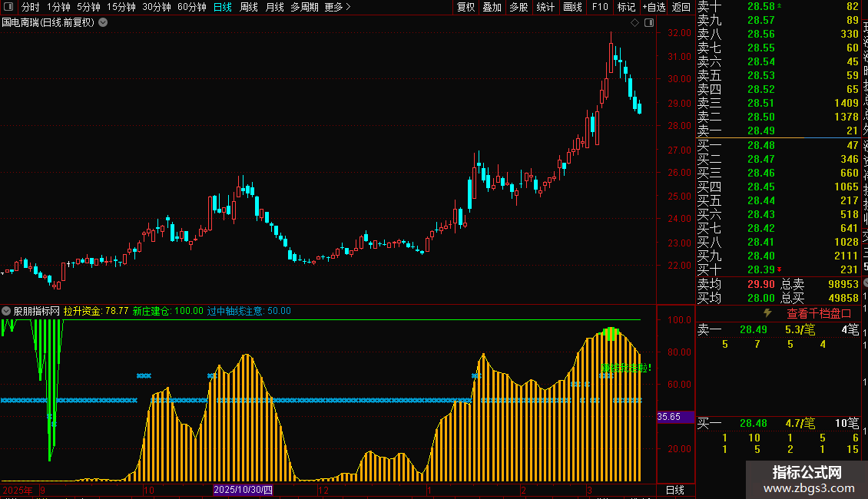Click 叠加 to overlay another stock
Viewport: 868px width, 499px height.
[492, 7]
